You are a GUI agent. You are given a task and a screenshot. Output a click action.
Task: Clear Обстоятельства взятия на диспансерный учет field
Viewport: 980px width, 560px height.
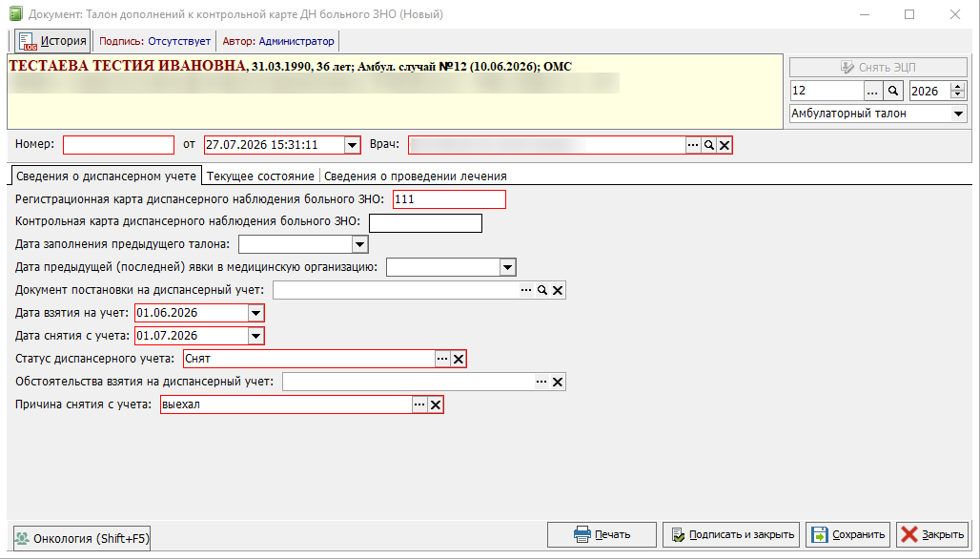tap(558, 382)
